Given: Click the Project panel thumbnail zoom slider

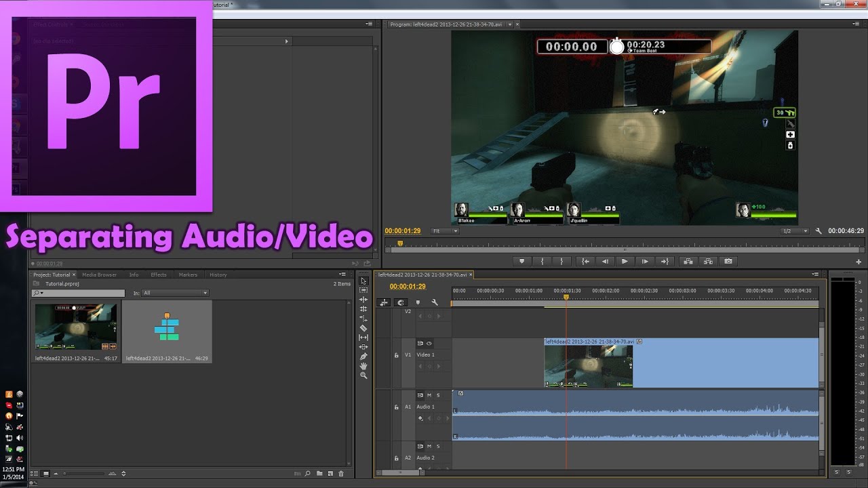Looking at the screenshot, I should point(85,474).
